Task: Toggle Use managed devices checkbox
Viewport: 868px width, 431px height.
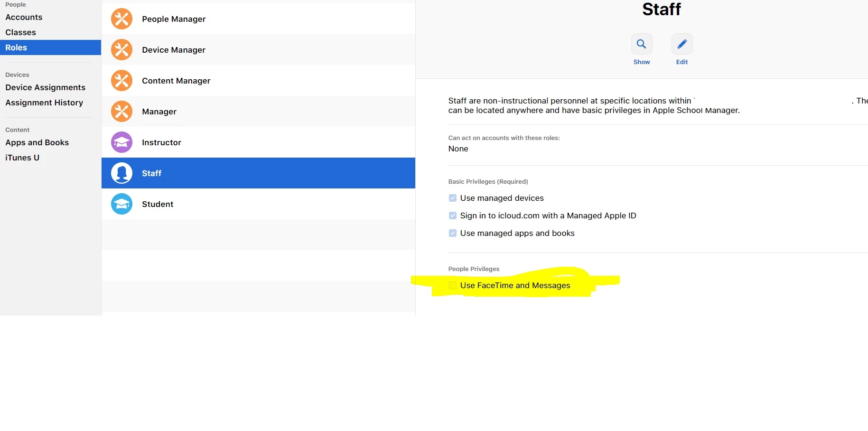Action: [453, 198]
